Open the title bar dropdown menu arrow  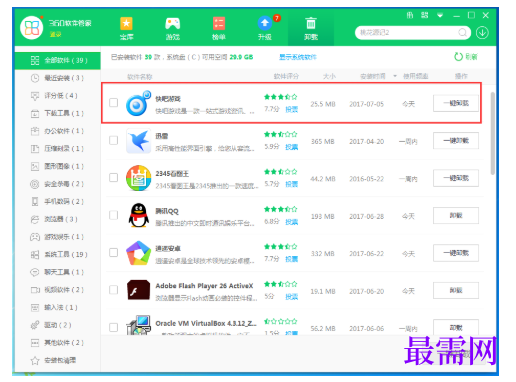pos(440,15)
